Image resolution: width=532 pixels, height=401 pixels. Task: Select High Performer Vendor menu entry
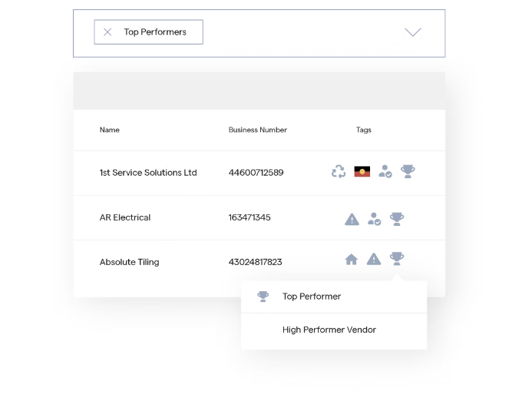tap(329, 330)
